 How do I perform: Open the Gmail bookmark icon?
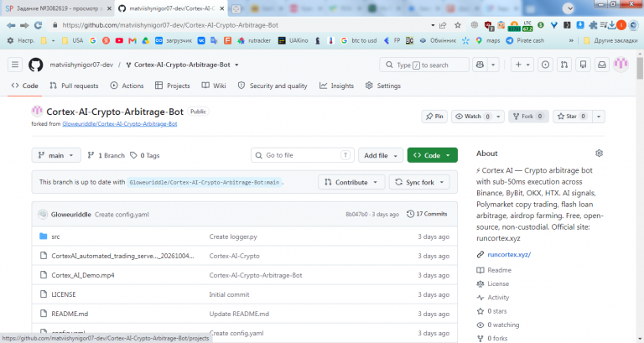tap(132, 40)
